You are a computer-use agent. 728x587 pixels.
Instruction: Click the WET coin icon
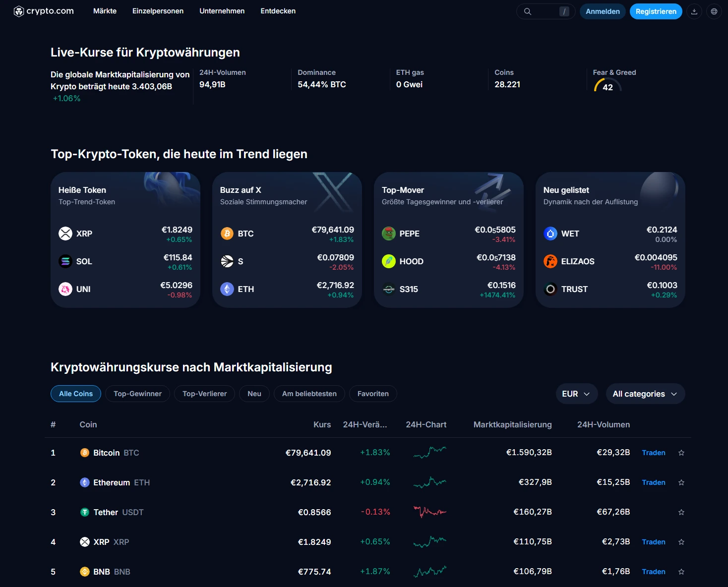550,234
